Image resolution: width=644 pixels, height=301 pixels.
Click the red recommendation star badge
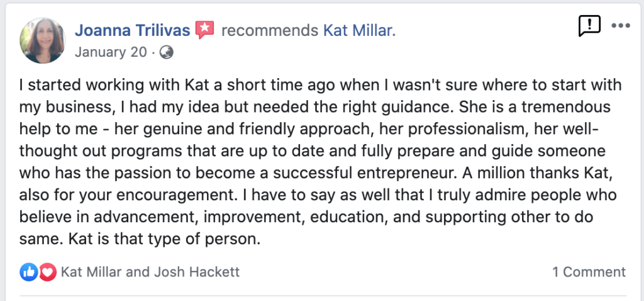click(x=205, y=30)
